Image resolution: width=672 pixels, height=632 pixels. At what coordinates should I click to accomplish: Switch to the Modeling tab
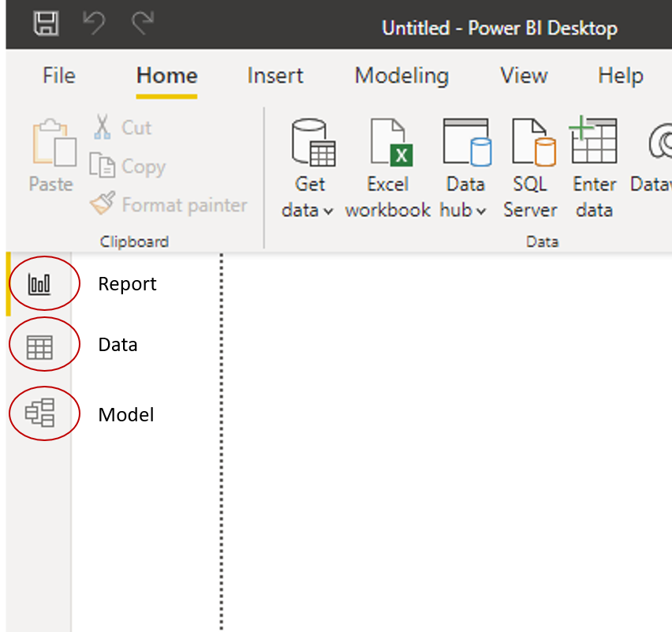point(401,76)
